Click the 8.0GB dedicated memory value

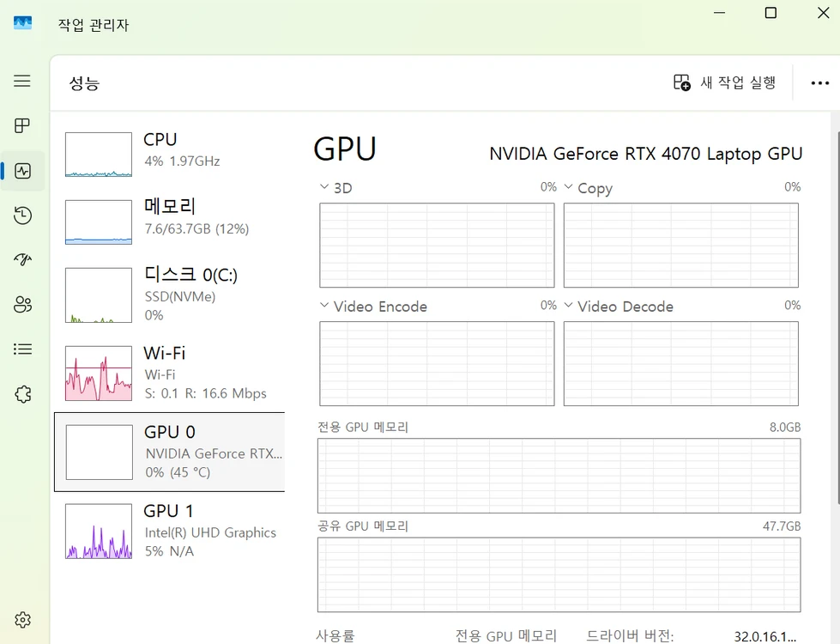click(785, 428)
